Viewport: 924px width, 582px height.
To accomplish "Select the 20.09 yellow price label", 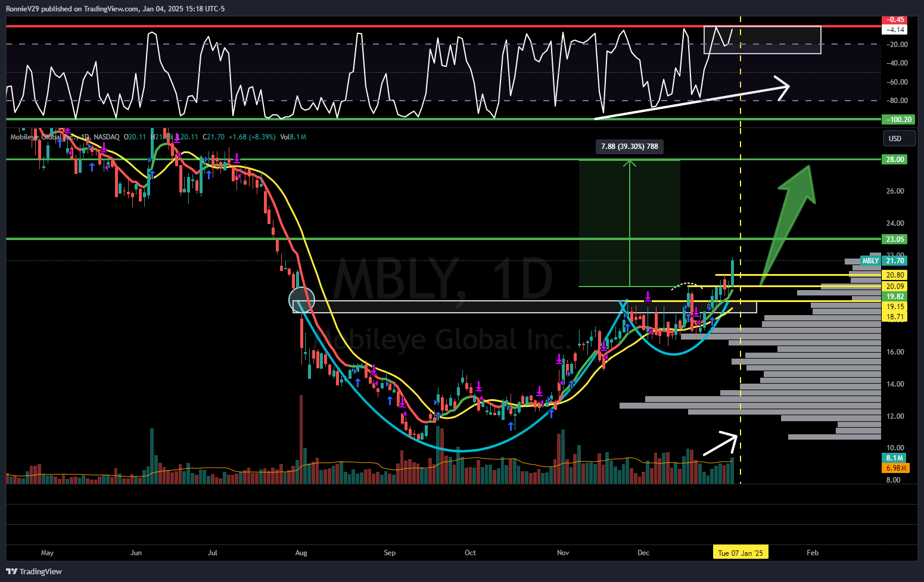I will pos(895,286).
